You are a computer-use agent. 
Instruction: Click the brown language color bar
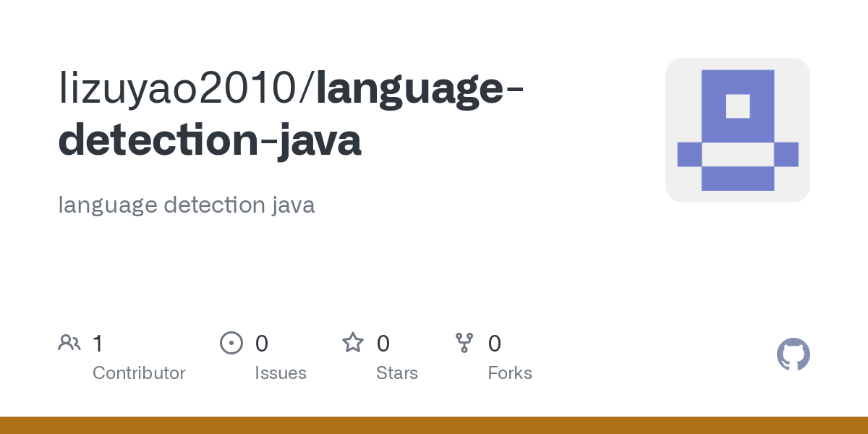coord(434,425)
